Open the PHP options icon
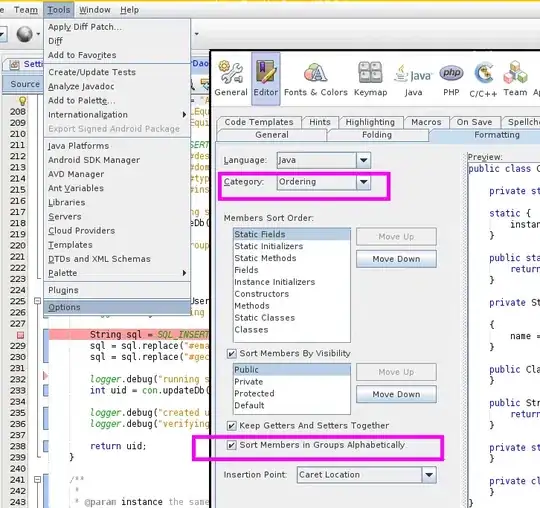The width and height of the screenshot is (540, 508). click(x=451, y=79)
